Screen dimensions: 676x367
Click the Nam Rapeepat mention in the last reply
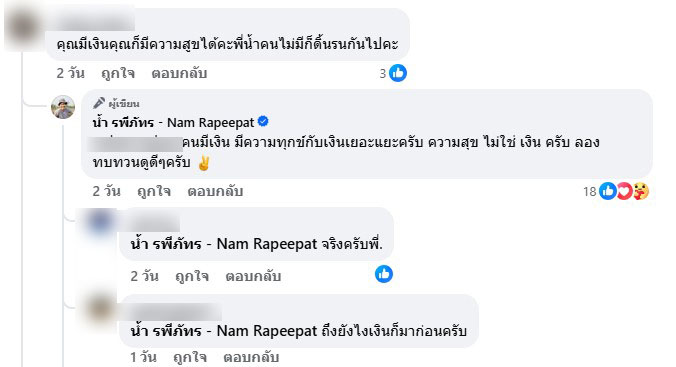pos(224,331)
